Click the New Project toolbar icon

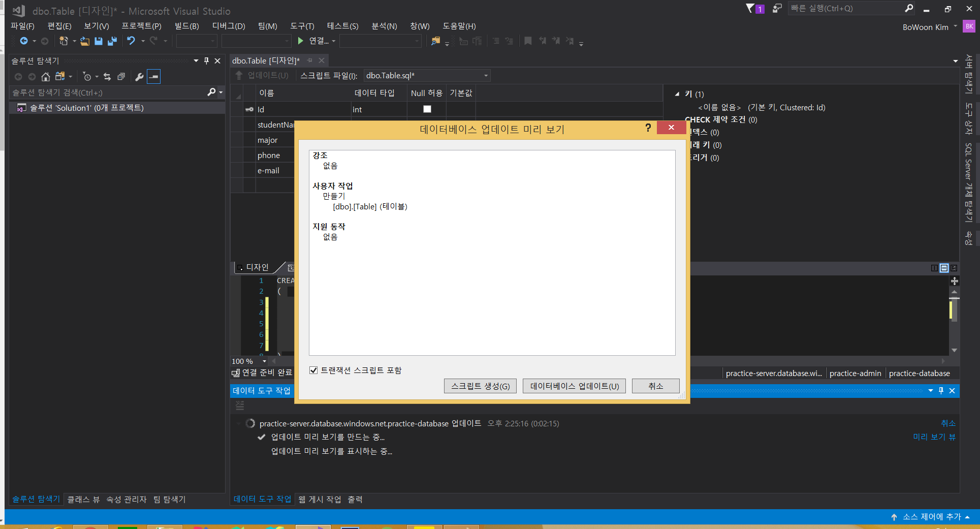(64, 41)
